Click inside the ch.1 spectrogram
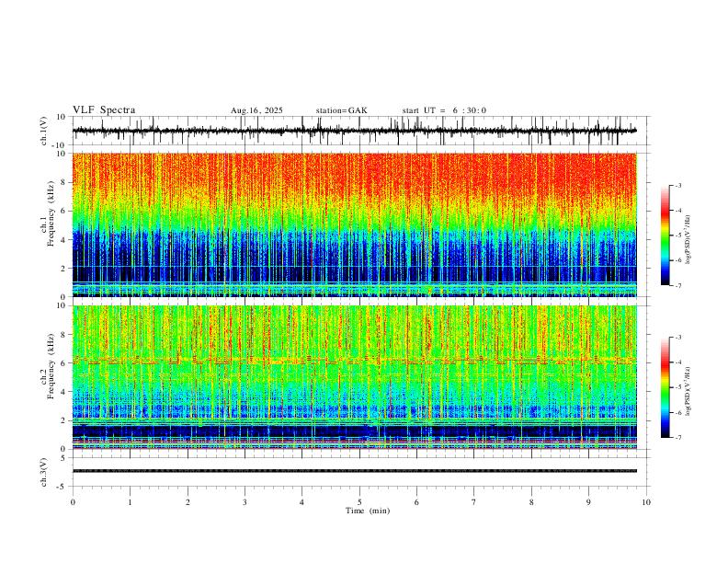 point(355,224)
